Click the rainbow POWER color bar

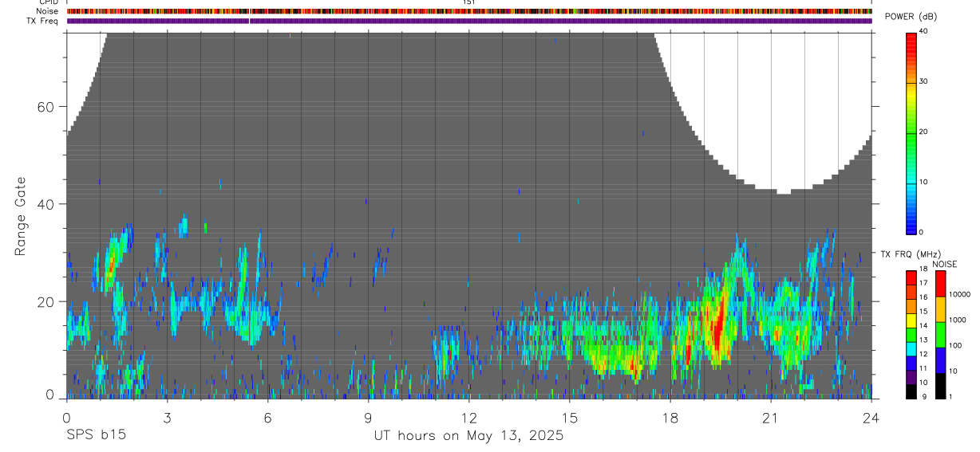(911, 132)
